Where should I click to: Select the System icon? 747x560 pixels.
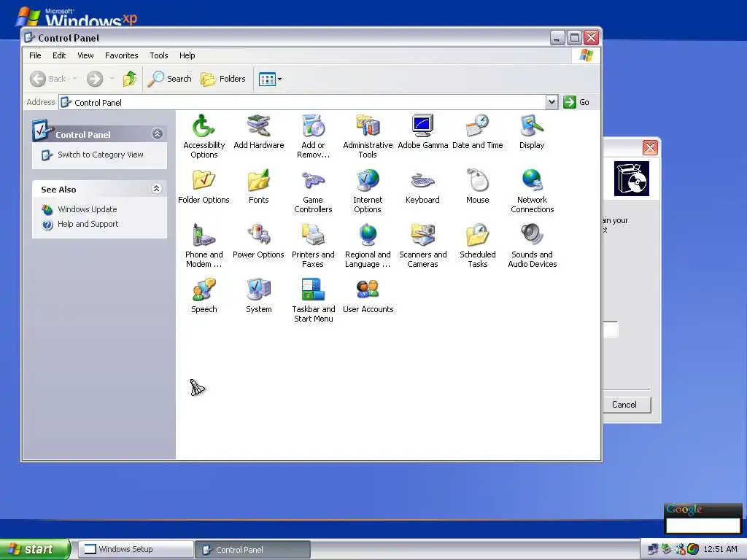tap(259, 290)
